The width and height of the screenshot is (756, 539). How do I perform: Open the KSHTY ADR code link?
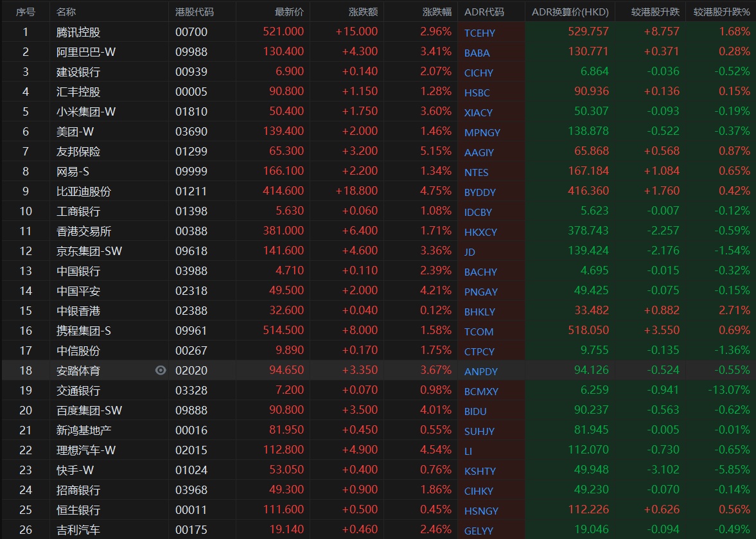click(x=480, y=471)
